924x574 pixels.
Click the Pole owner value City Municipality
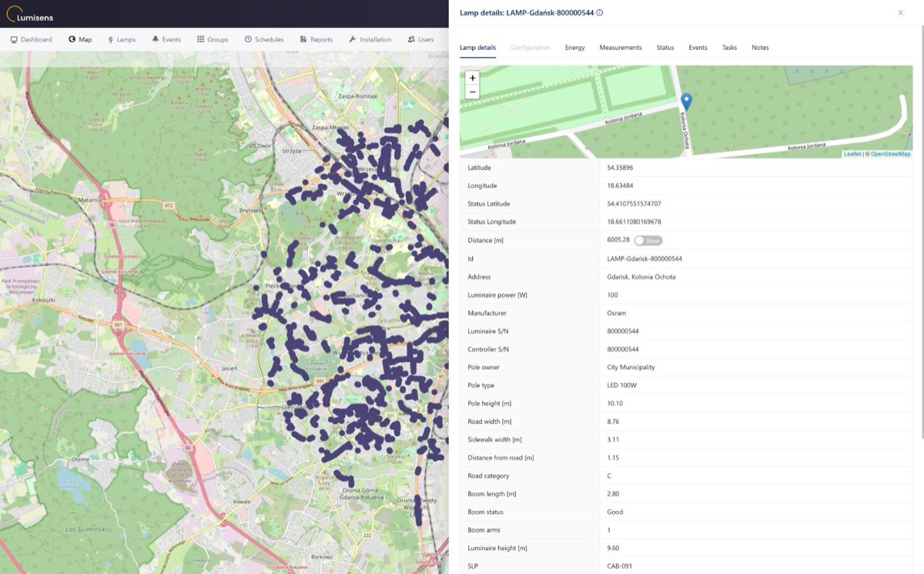click(x=631, y=368)
